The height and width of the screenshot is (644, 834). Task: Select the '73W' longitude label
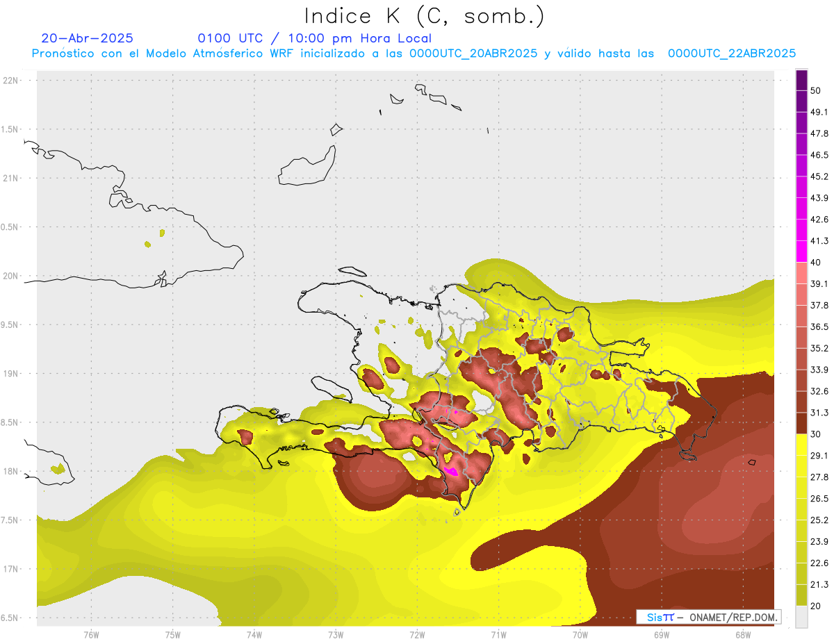point(336,635)
